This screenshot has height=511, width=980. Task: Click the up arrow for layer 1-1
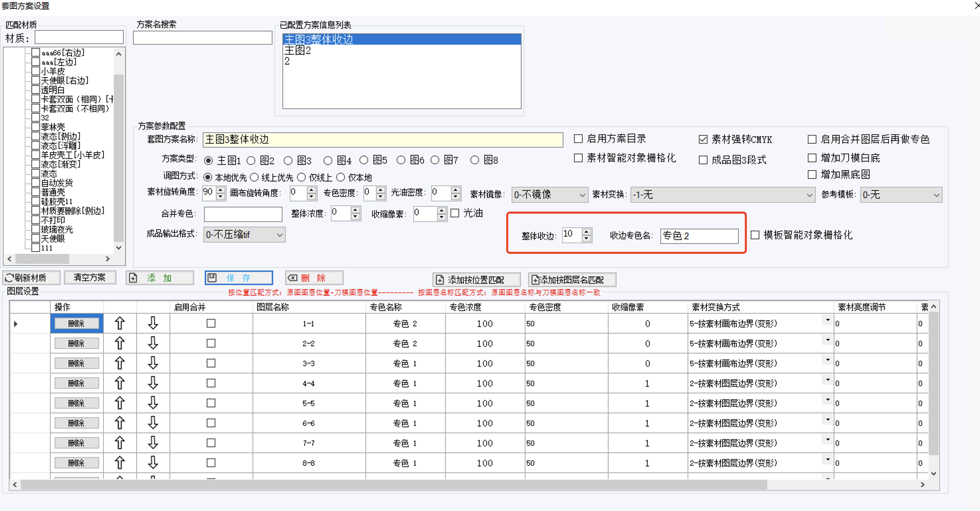120,323
